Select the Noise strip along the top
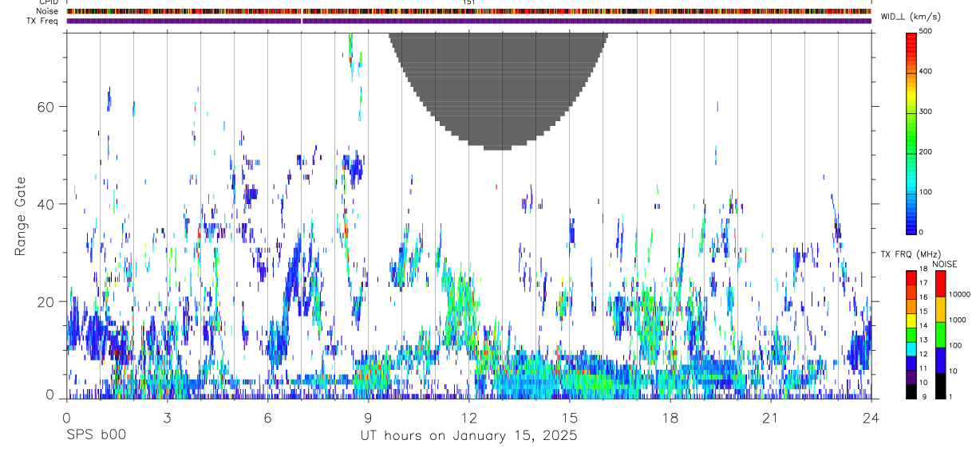The height and width of the screenshot is (452, 980). point(468,11)
